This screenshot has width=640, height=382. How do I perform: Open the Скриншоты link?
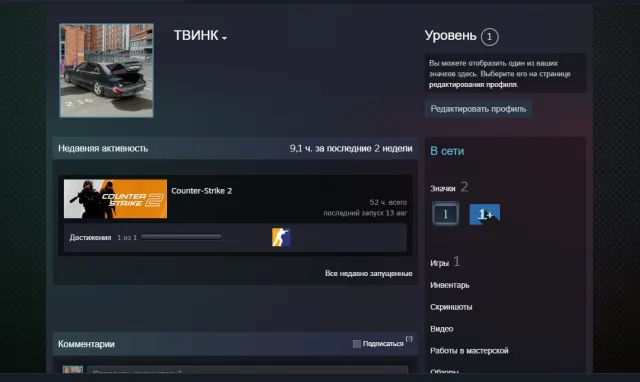click(451, 307)
